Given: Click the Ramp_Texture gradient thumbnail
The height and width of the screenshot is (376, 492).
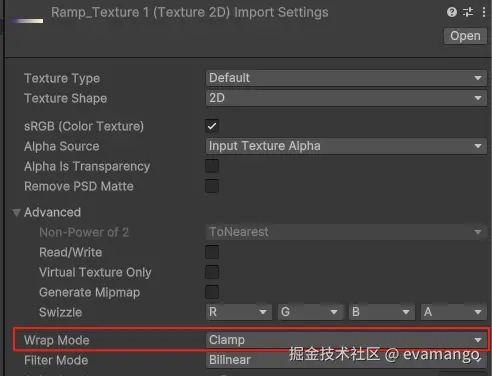Looking at the screenshot, I should coord(27,21).
